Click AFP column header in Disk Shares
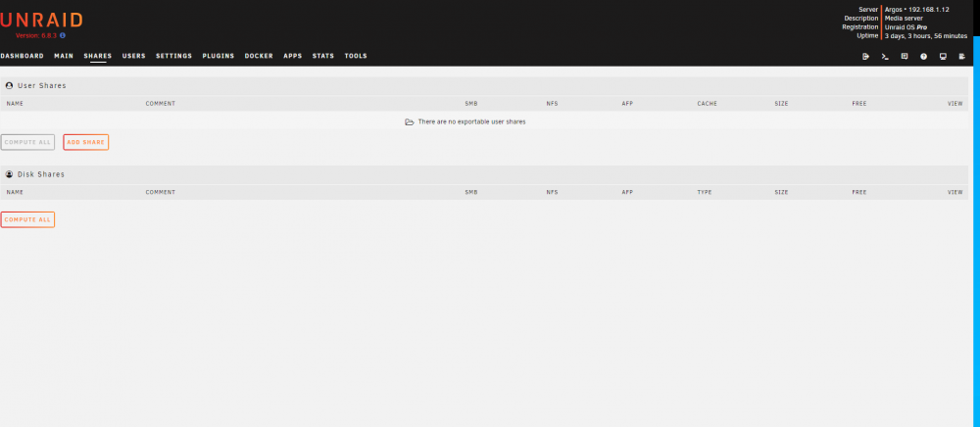 [627, 192]
